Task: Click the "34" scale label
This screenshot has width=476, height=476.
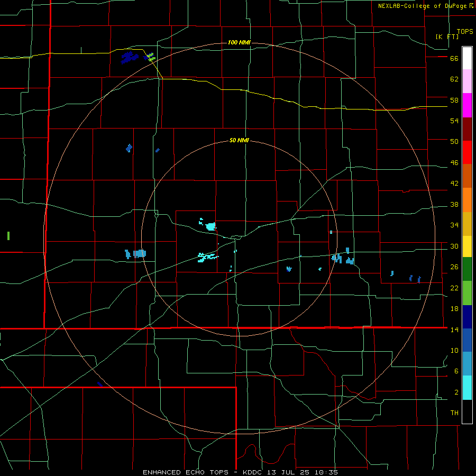Action: [454, 225]
